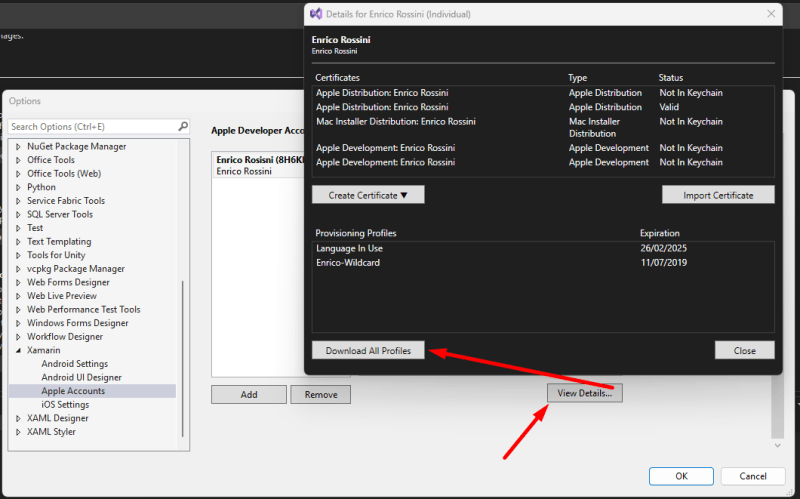Select Web Performance Test Tools item
800x499 pixels.
(x=84, y=309)
